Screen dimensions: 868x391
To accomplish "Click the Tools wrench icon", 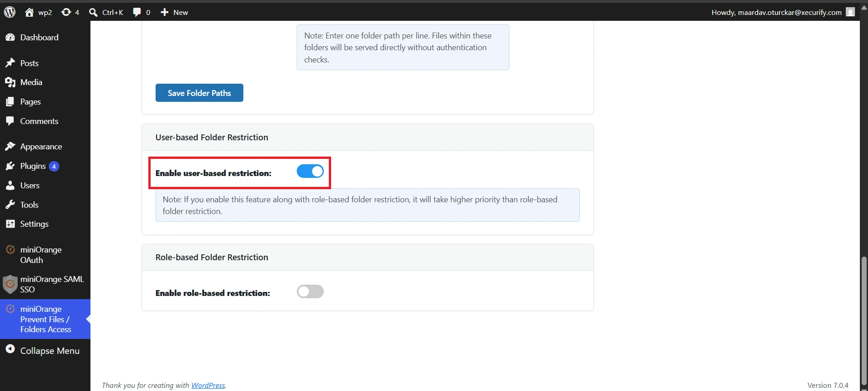I will point(10,205).
